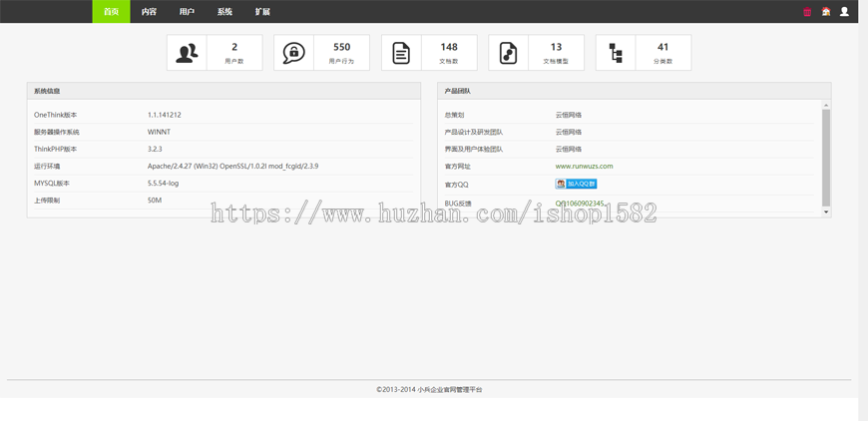Open the 文档模型 card showing 13
The height and width of the screenshot is (421, 868).
point(536,53)
